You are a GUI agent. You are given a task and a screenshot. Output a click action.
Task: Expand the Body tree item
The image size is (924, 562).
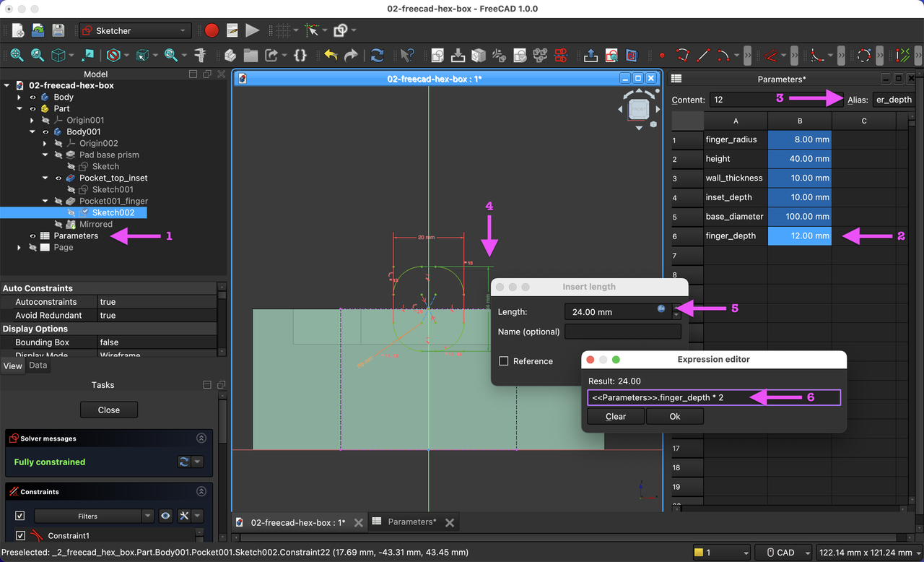click(19, 97)
